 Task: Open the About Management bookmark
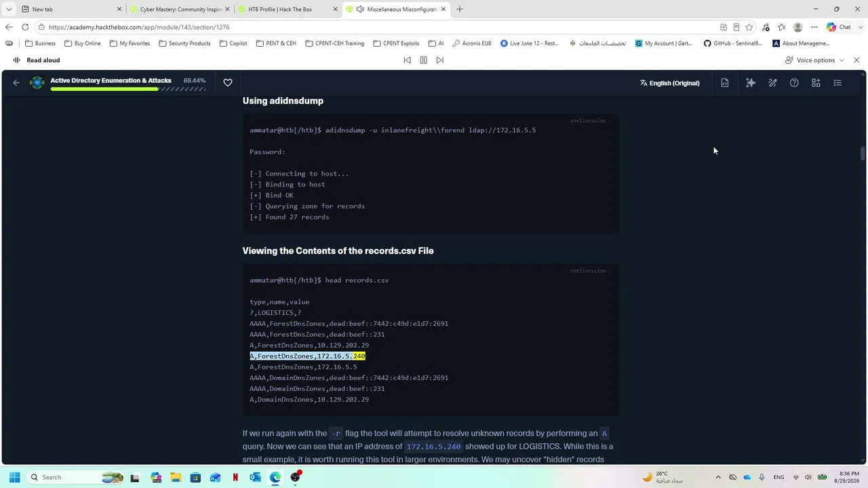pos(802,43)
